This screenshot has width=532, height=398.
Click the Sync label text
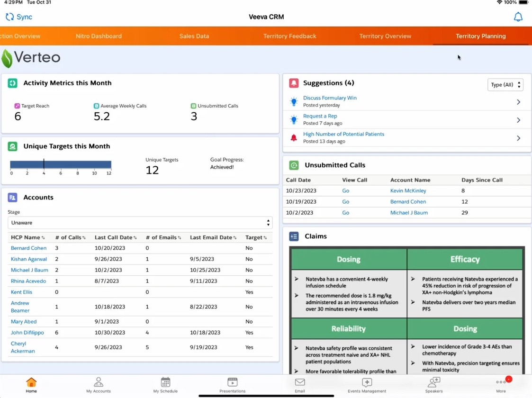[25, 17]
